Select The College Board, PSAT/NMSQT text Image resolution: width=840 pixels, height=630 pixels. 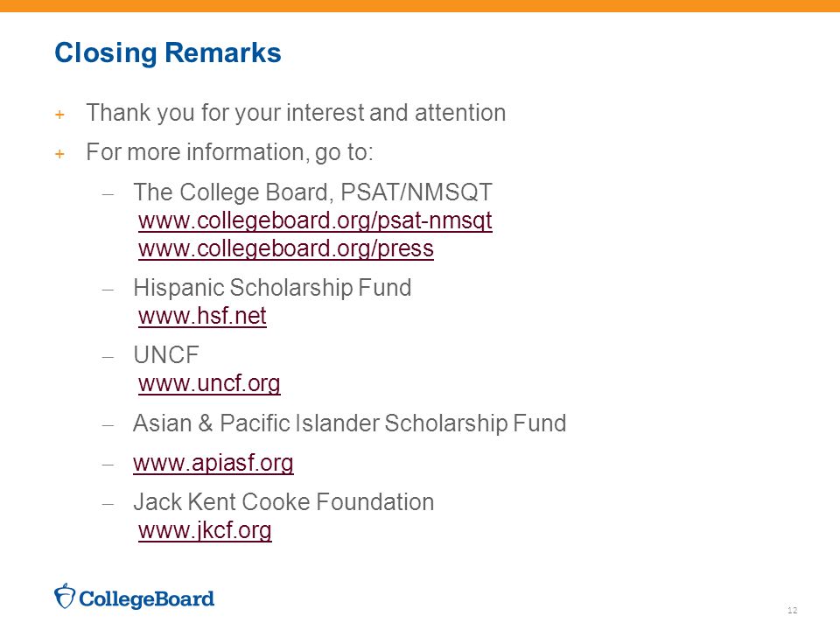coord(313,192)
